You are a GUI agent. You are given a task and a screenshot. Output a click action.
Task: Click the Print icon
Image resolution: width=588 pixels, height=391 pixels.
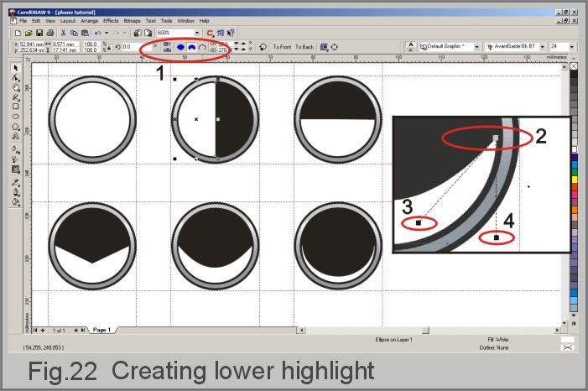pyautogui.click(x=49, y=33)
